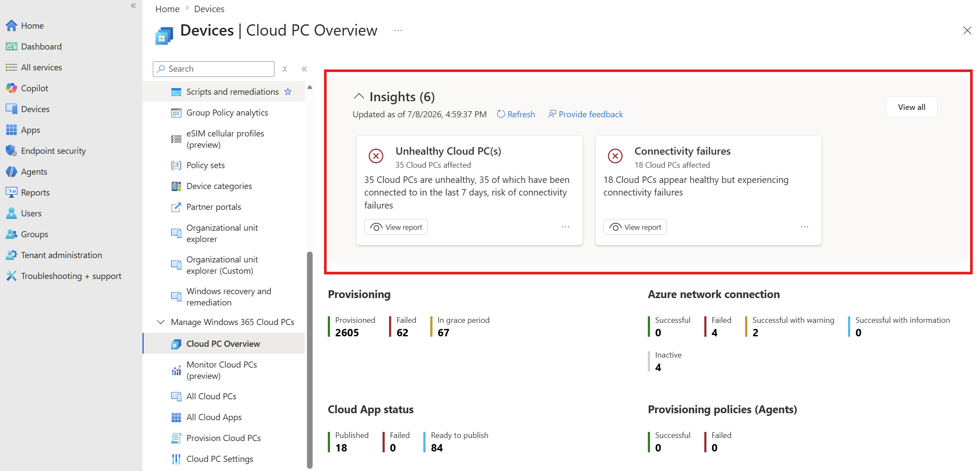Refresh the Insights data
Screen dimensions: 980x471
(516, 114)
